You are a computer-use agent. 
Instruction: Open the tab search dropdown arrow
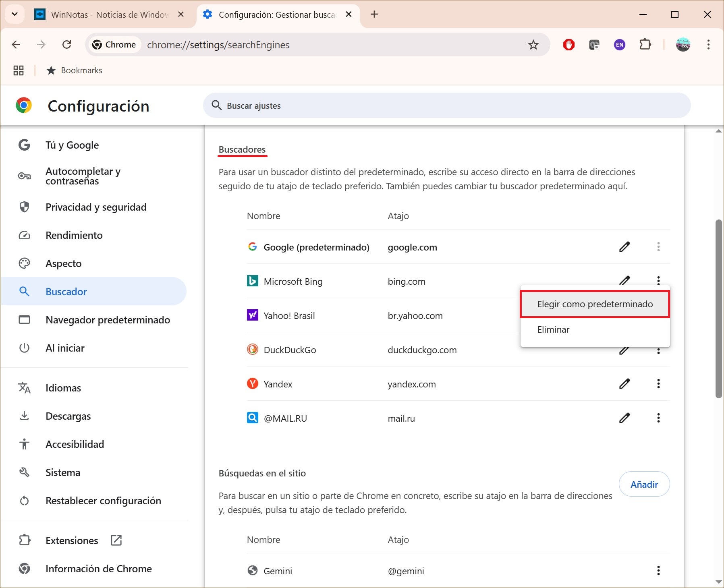tap(15, 14)
